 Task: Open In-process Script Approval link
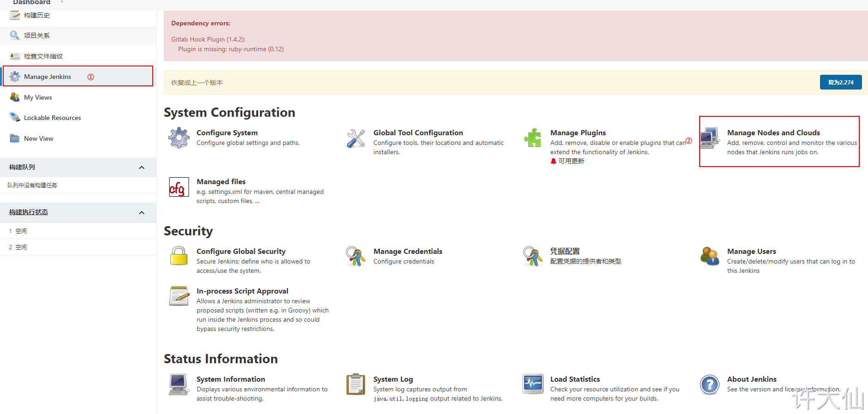(242, 291)
